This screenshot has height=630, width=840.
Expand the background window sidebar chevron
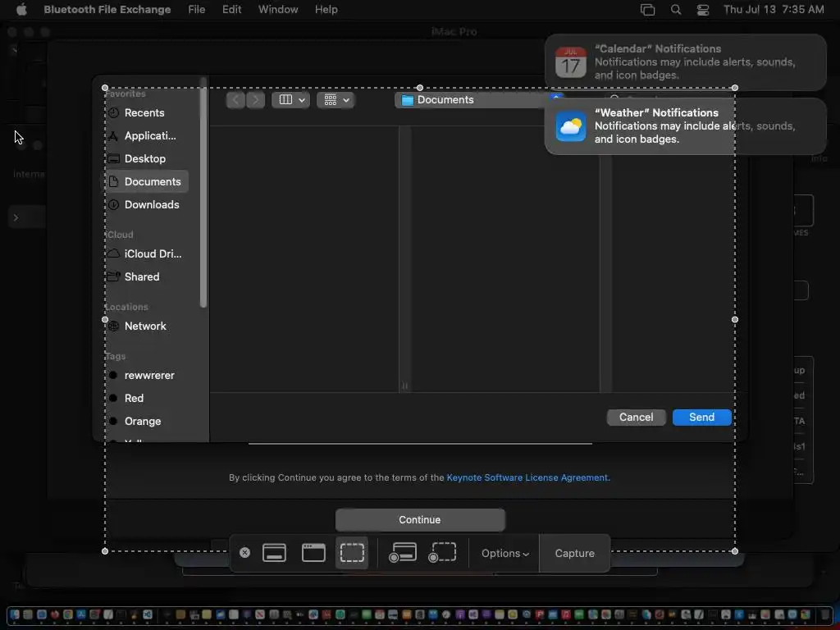(16, 217)
